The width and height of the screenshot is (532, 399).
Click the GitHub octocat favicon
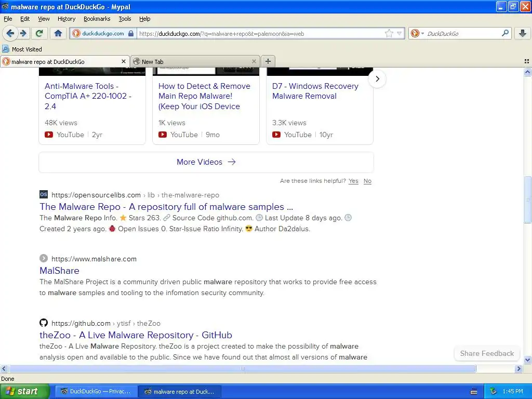click(x=44, y=323)
